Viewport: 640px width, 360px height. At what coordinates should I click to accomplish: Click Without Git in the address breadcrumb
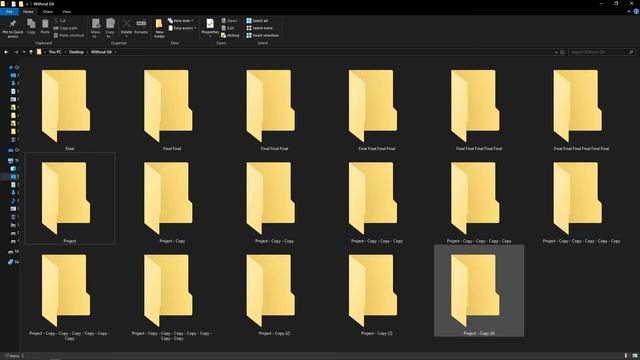click(x=101, y=52)
